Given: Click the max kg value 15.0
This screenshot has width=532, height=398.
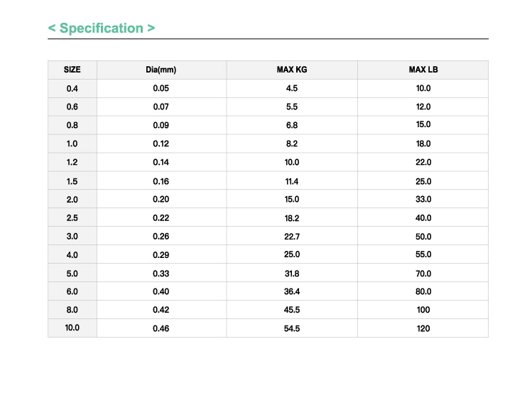Looking at the screenshot, I should click(292, 199).
